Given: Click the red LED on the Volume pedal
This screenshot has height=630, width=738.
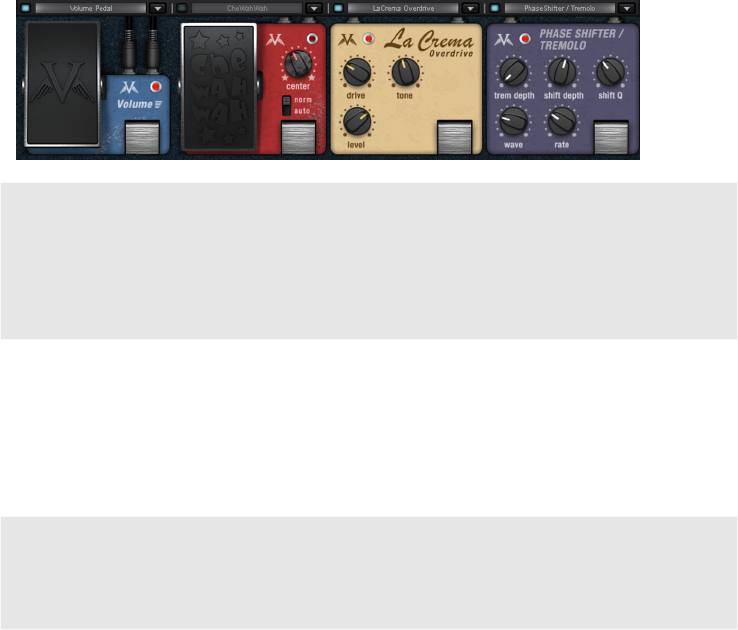Looking at the screenshot, I should 155,87.
